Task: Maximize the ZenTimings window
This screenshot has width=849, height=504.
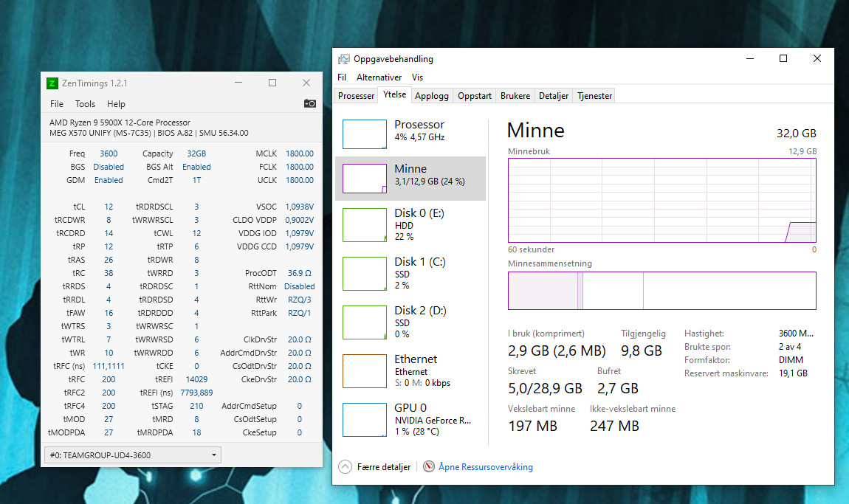Action: point(272,83)
